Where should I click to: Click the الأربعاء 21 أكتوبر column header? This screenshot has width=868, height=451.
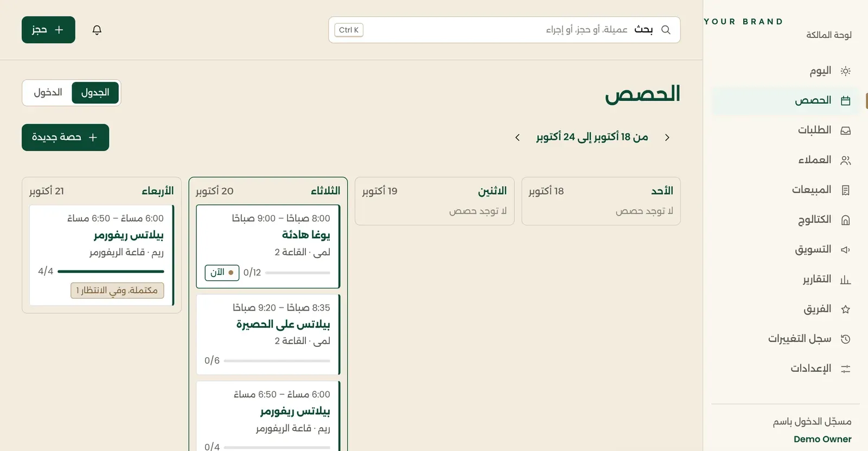101,191
